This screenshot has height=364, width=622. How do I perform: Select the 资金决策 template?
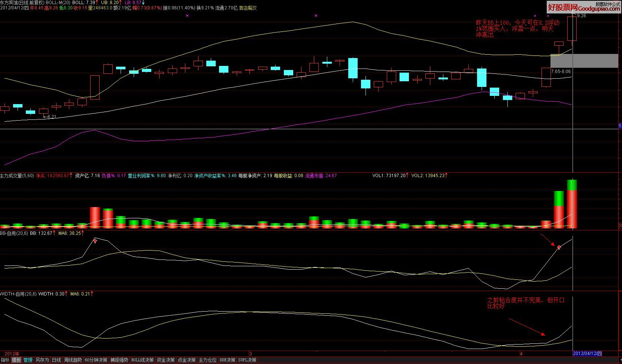click(166, 360)
